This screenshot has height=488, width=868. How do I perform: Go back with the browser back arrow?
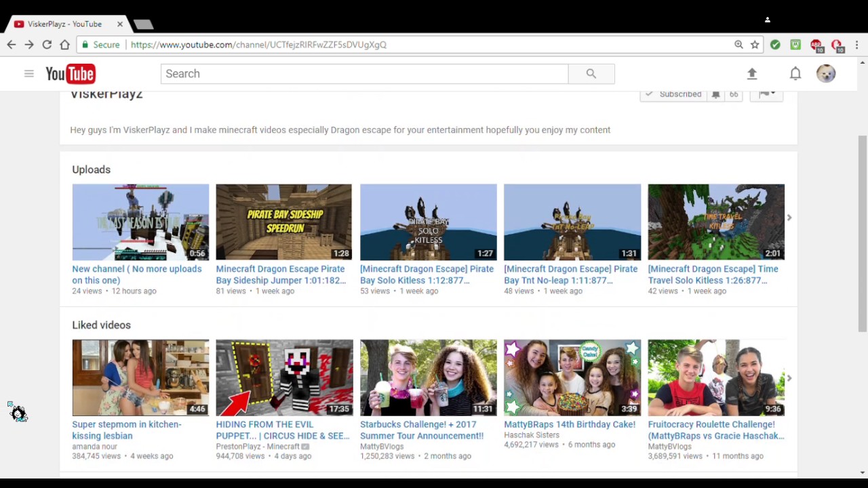[12, 45]
